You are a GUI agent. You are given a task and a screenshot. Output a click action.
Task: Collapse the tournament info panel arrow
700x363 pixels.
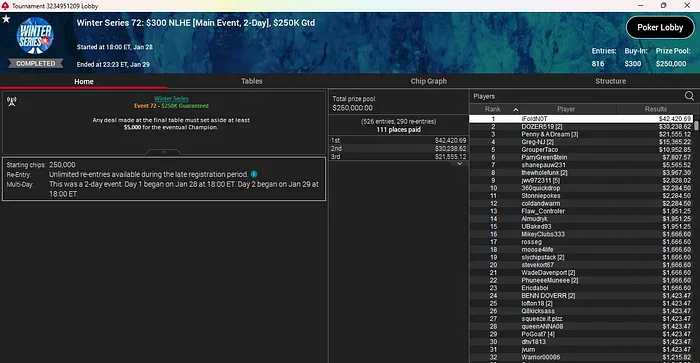[163, 152]
